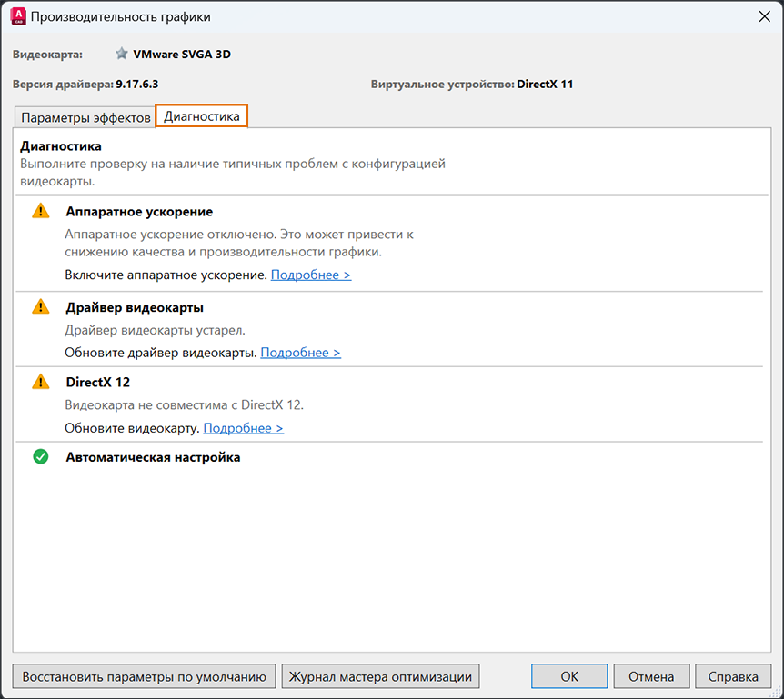Click the Аппаратное ускорение heading
This screenshot has width=784, height=699.
(139, 211)
